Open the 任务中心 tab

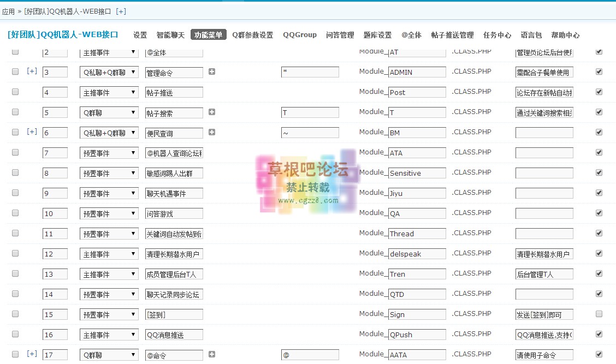(497, 35)
